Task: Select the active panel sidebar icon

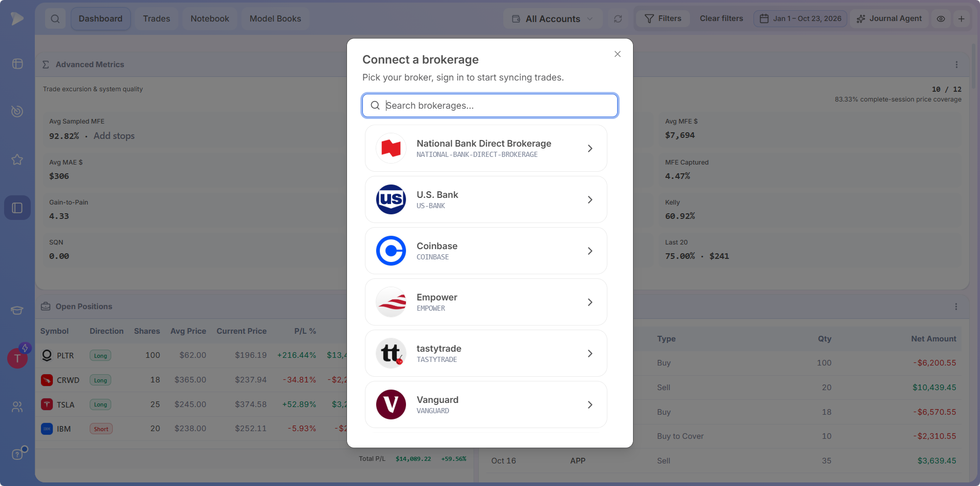Action: tap(17, 208)
